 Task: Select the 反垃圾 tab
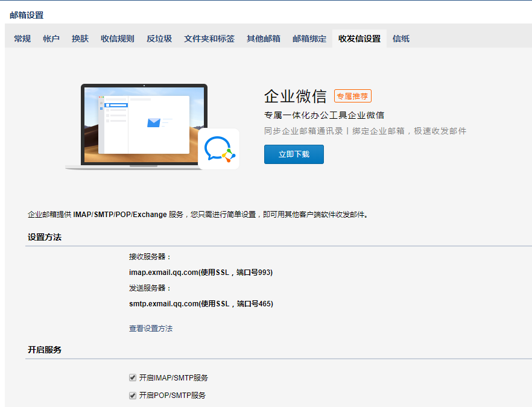pyautogui.click(x=159, y=39)
